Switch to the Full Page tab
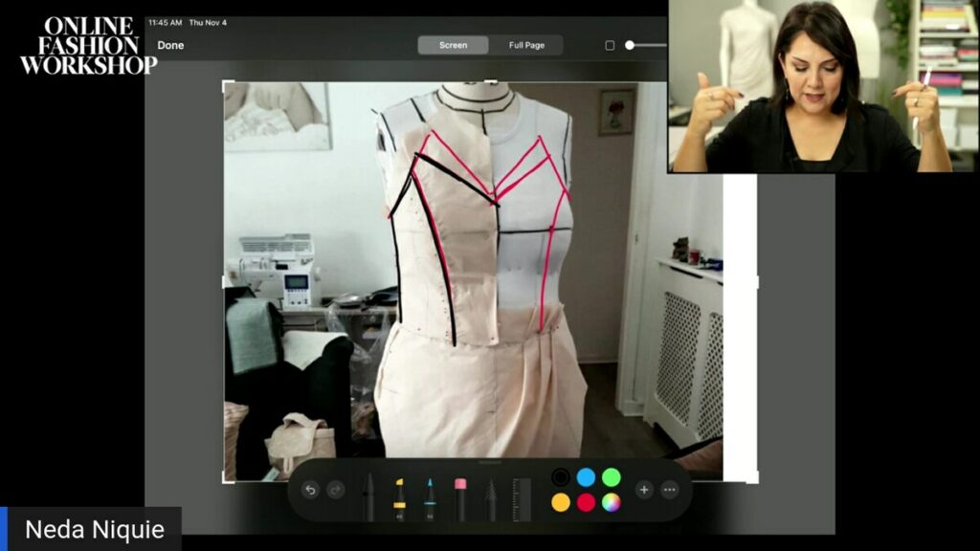The image size is (980, 551). coord(526,45)
